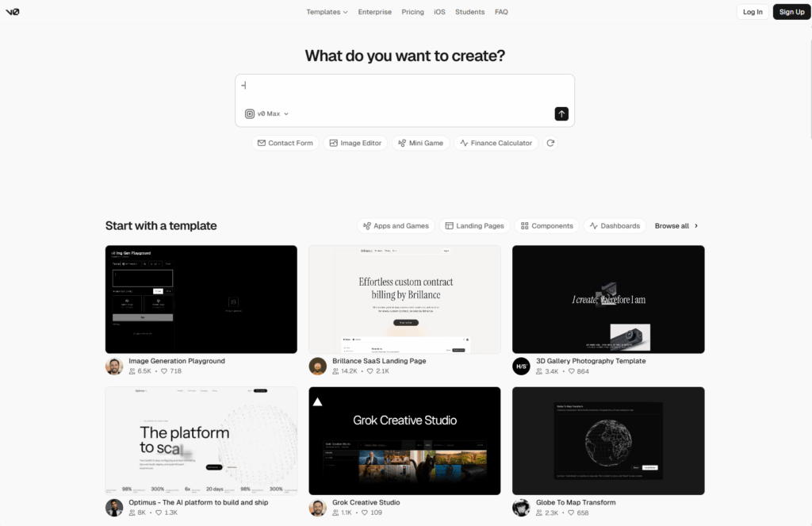
Task: Click avatar of Image Generation Playground author
Action: click(114, 366)
